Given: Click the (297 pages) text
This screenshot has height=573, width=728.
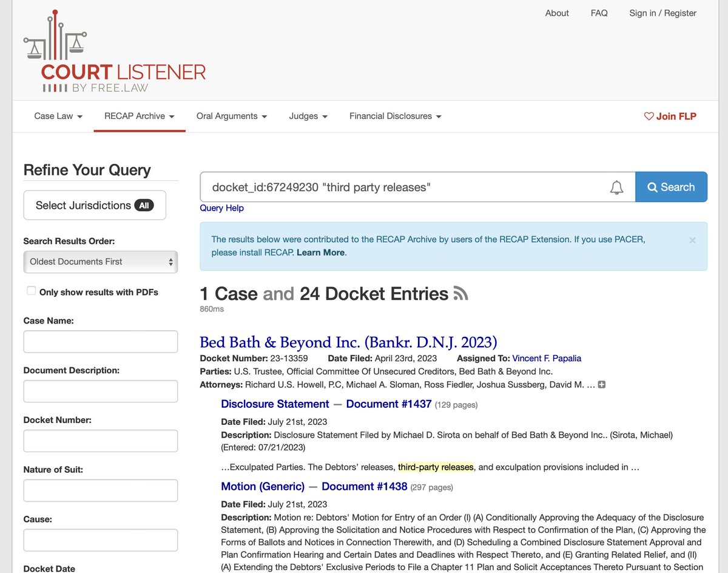Looking at the screenshot, I should point(432,487).
